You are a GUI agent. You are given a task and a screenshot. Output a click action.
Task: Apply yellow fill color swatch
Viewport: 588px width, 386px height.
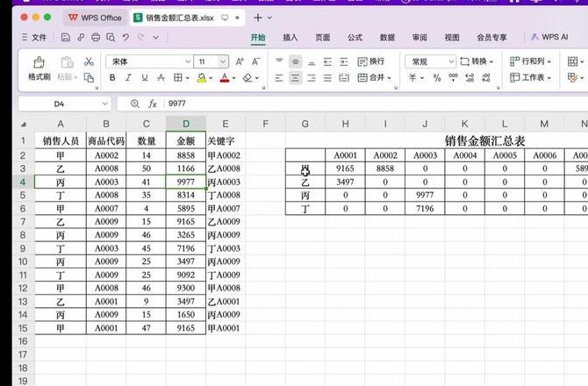tap(202, 78)
